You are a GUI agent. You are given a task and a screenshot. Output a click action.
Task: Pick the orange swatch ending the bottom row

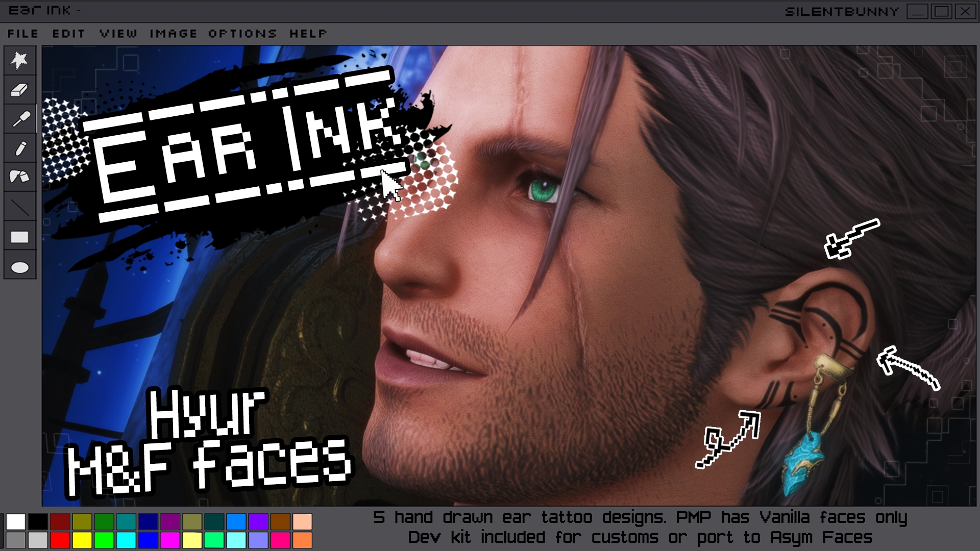(x=302, y=540)
